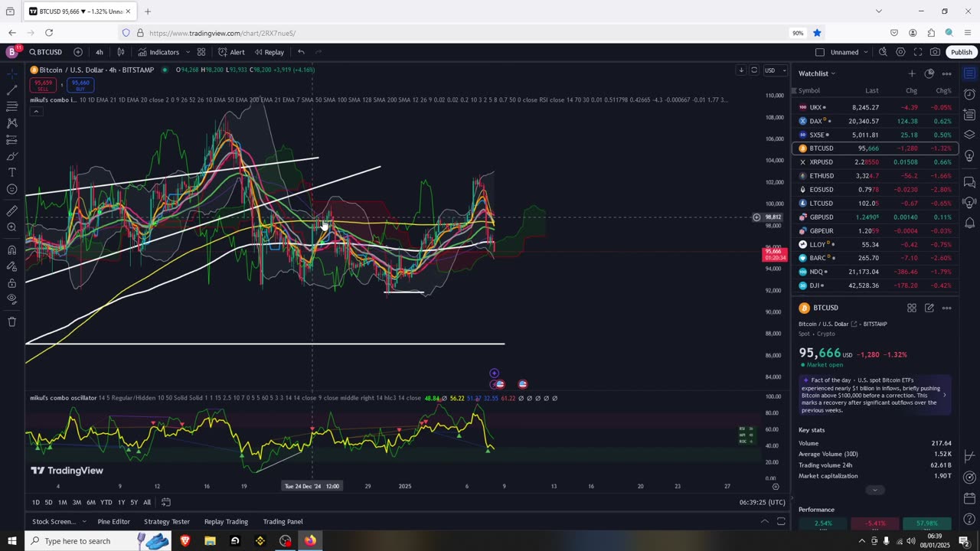Select the 3M time range
The height and width of the screenshot is (551, 980).
[x=77, y=502]
